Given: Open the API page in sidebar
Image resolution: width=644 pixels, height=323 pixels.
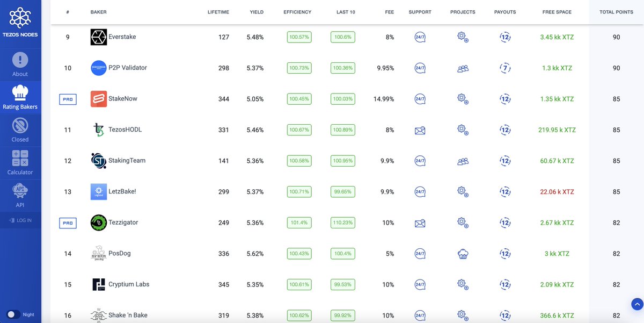Looking at the screenshot, I should tap(20, 196).
